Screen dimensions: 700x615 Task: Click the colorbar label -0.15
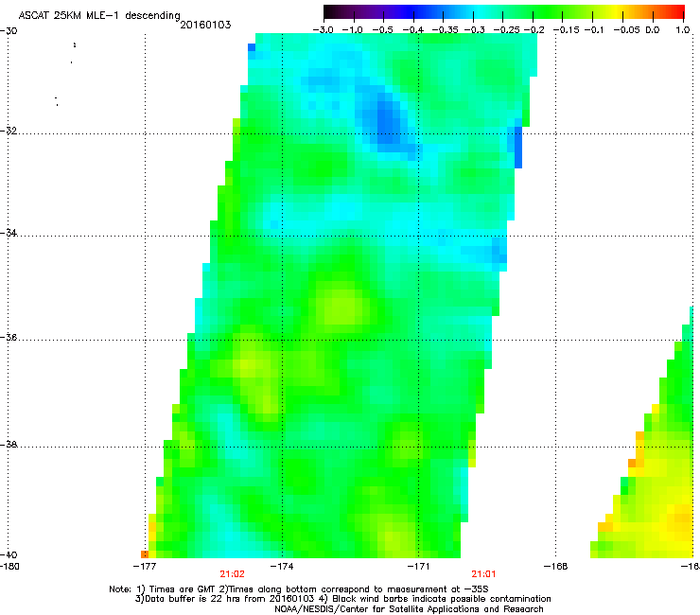coord(566,30)
